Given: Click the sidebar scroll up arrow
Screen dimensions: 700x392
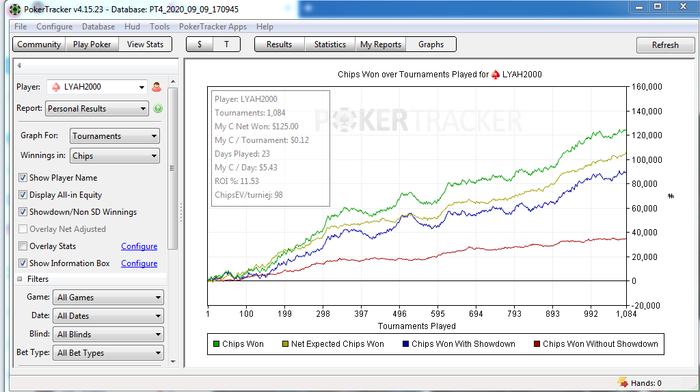Looking at the screenshot, I should pos(173,81).
